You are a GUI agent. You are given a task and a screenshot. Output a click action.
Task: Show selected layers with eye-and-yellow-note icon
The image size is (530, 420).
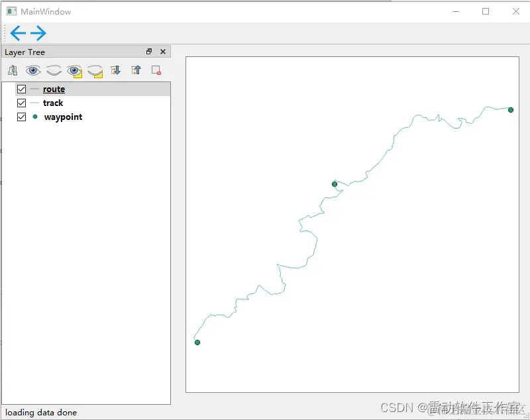click(74, 71)
